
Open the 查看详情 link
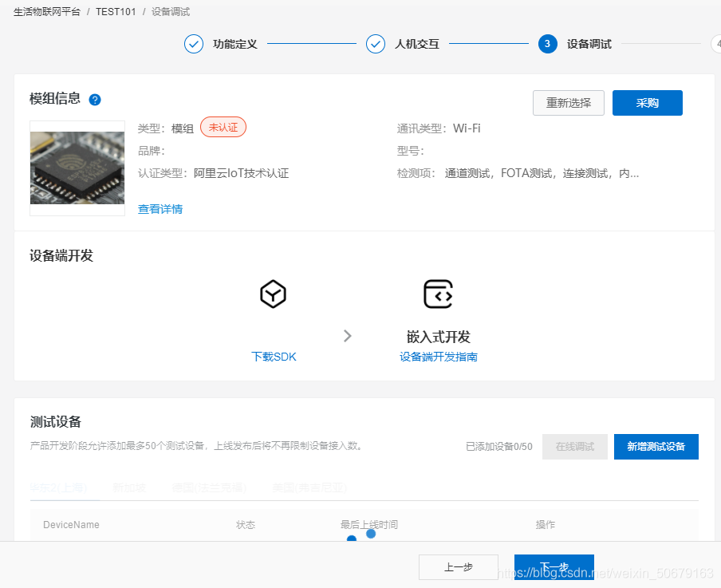pyautogui.click(x=160, y=208)
